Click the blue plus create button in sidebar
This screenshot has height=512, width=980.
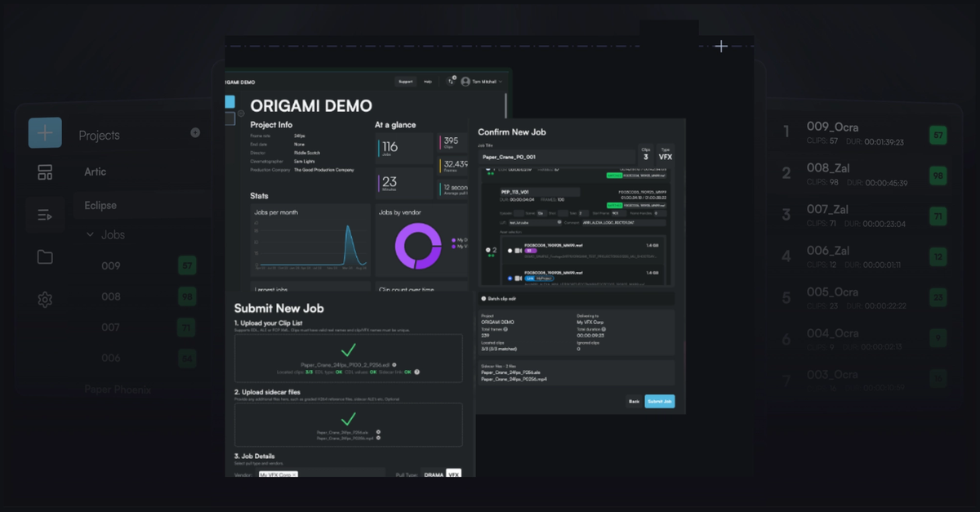pos(45,133)
